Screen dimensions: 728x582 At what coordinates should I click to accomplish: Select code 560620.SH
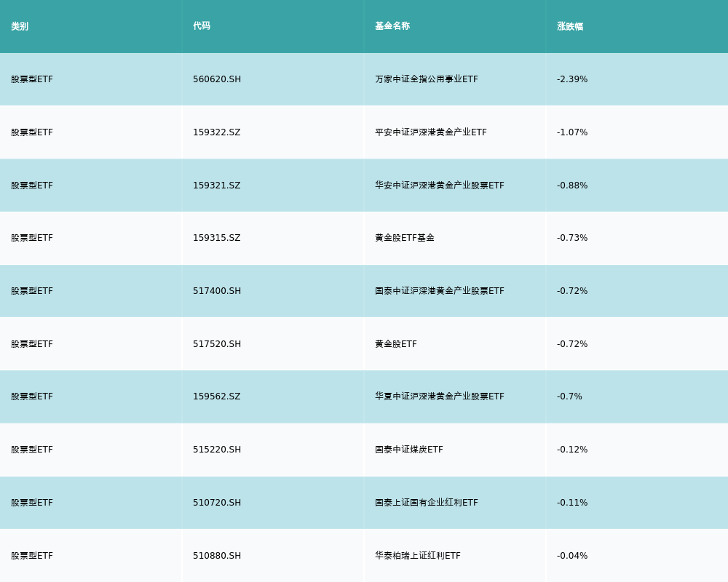(217, 79)
